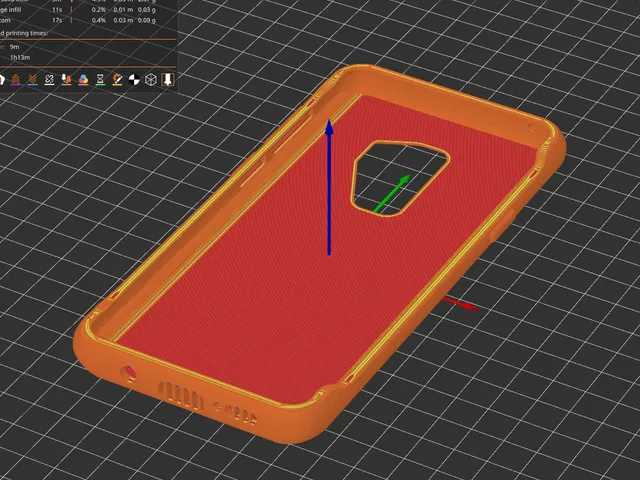
Task: Click the '0.03 g' weight value
Action: [x=146, y=9]
